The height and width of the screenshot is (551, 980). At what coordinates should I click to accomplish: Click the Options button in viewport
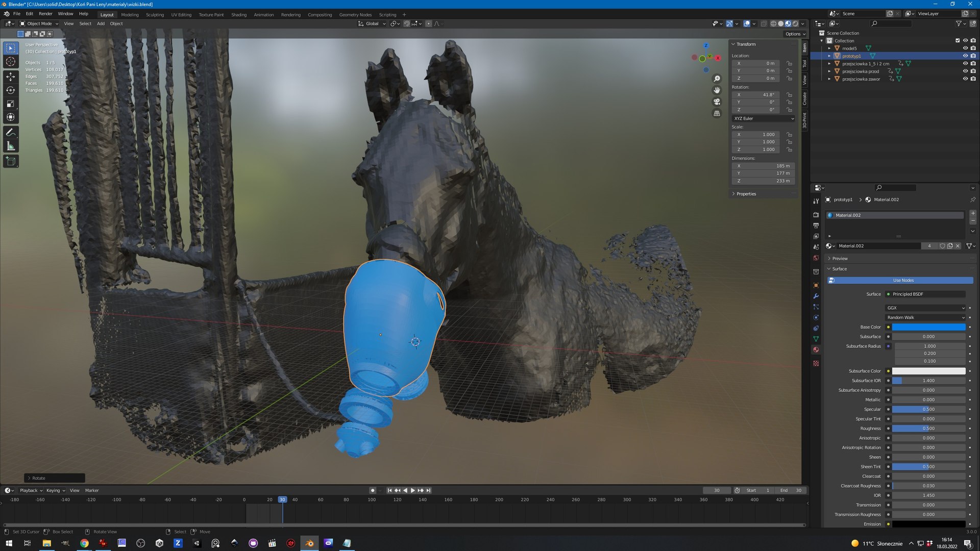(x=795, y=34)
